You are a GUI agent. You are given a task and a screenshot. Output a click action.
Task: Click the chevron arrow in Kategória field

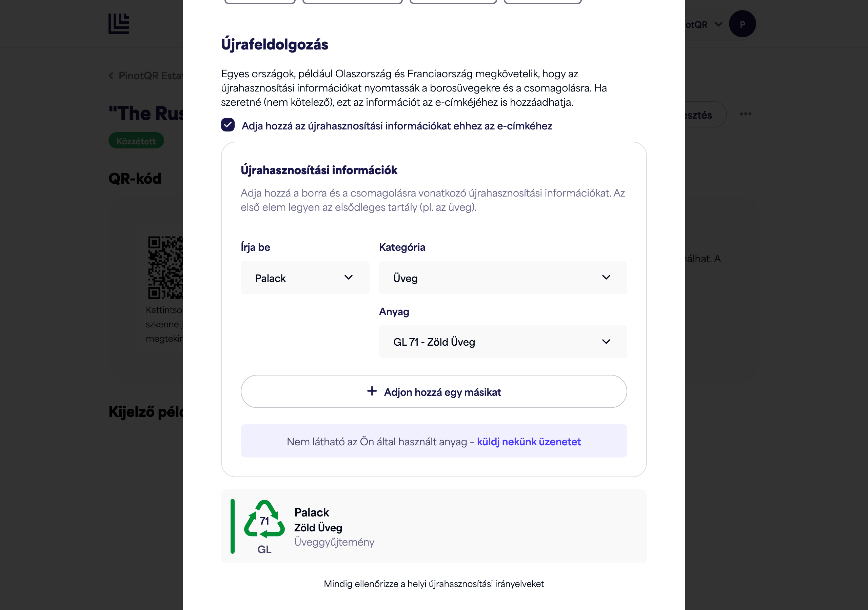click(x=606, y=278)
